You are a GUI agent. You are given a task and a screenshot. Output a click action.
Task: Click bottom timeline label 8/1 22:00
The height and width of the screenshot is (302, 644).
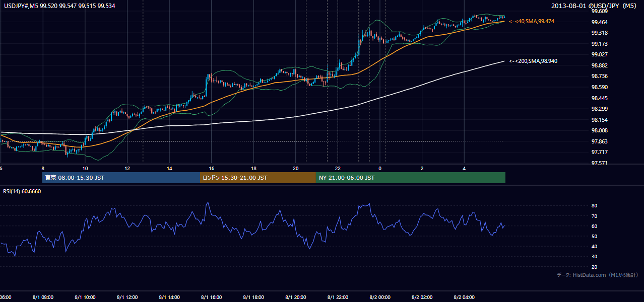tap(338, 297)
